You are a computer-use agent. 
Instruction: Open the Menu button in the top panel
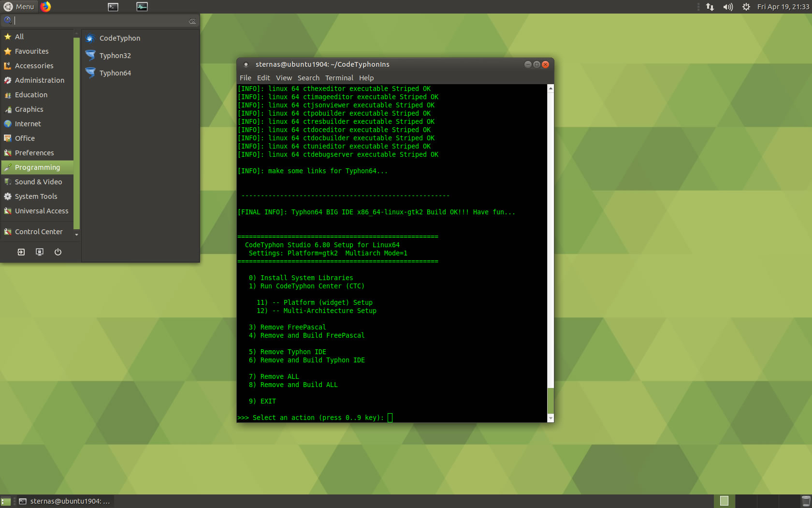point(19,6)
